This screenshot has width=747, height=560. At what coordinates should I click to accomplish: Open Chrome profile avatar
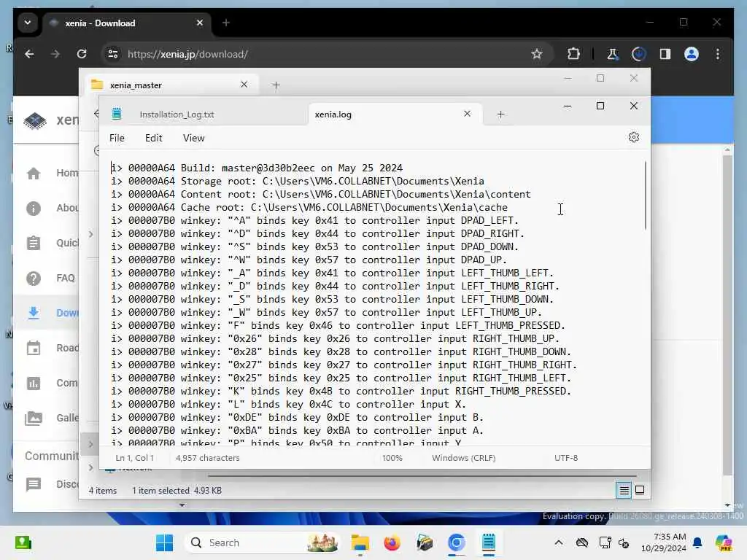tap(692, 54)
